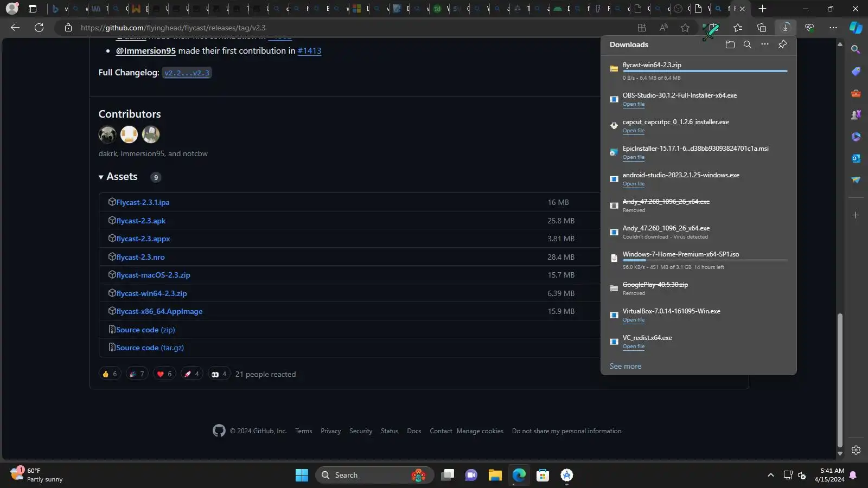Download Source code (tar.gz)

150,348
